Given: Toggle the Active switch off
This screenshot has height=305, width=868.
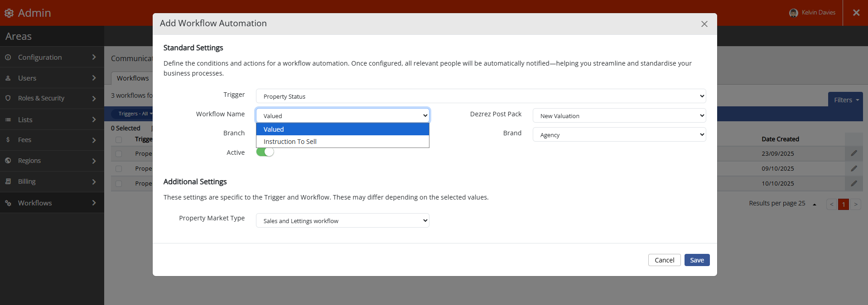Looking at the screenshot, I should coord(265,152).
